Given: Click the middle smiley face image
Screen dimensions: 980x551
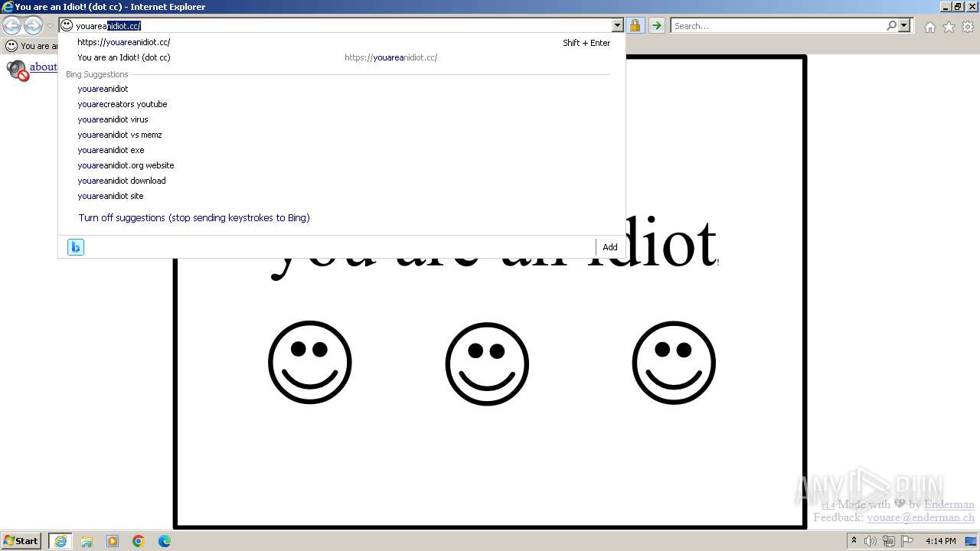Looking at the screenshot, I should tap(487, 364).
